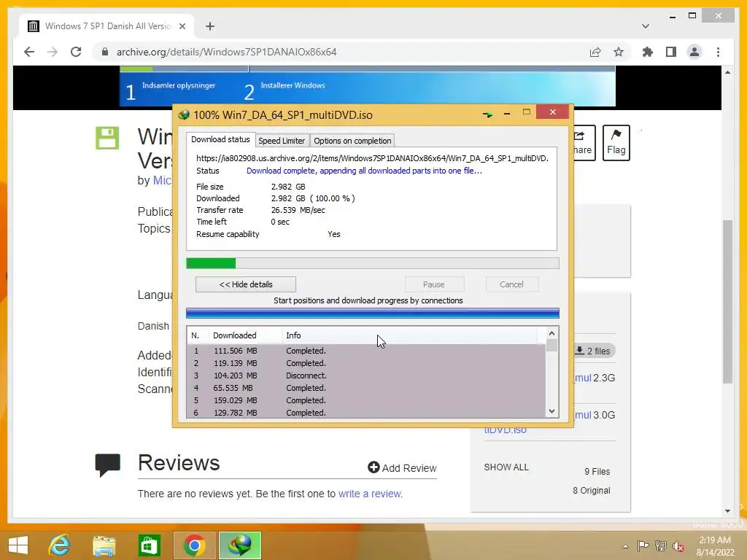747x560 pixels.
Task: Click the Info column header
Action: coord(410,335)
